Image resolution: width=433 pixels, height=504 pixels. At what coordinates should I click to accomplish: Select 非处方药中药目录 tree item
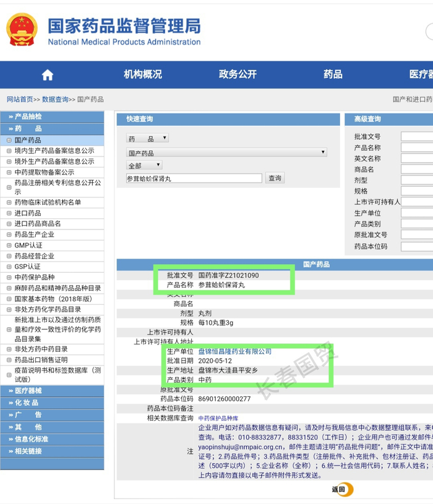[41, 349]
